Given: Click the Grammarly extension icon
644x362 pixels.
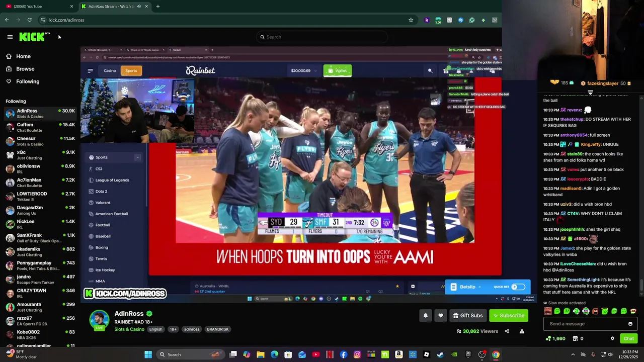Looking at the screenshot, I should point(471,20).
